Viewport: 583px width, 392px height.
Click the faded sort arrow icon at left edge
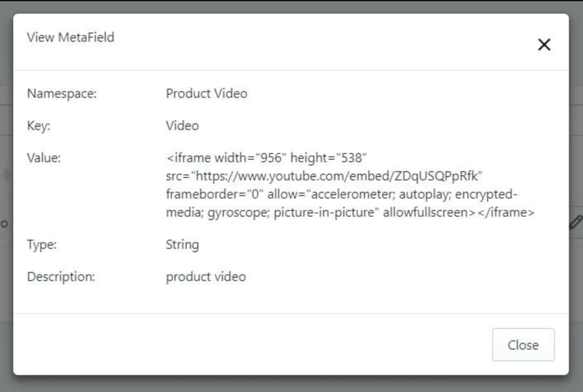(6, 174)
